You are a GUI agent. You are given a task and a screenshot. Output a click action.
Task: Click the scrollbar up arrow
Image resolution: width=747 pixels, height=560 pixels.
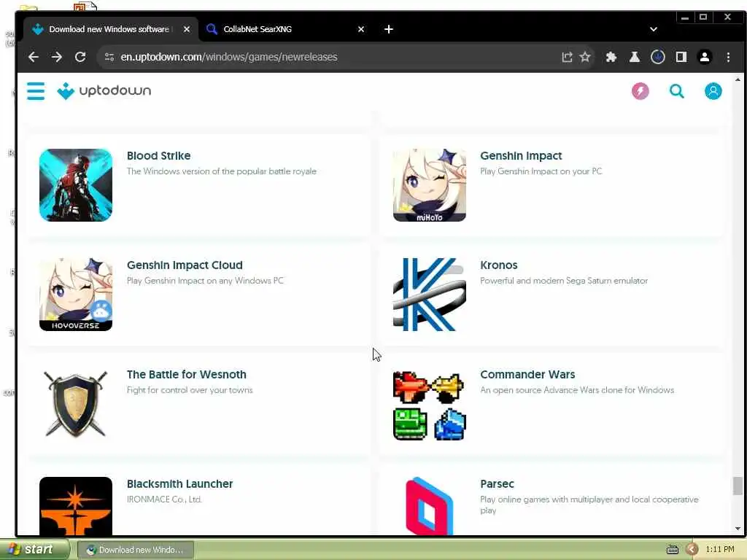(738, 79)
